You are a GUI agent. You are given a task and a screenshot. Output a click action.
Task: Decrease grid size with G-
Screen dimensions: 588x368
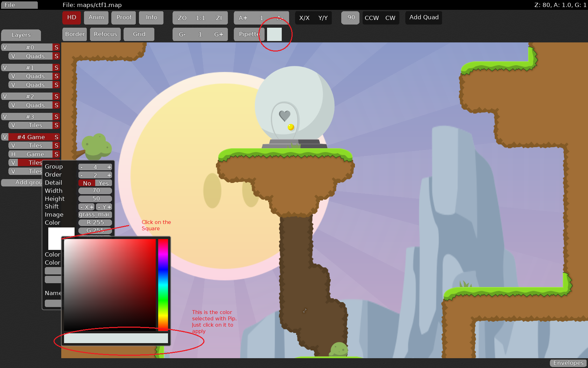[x=182, y=34]
